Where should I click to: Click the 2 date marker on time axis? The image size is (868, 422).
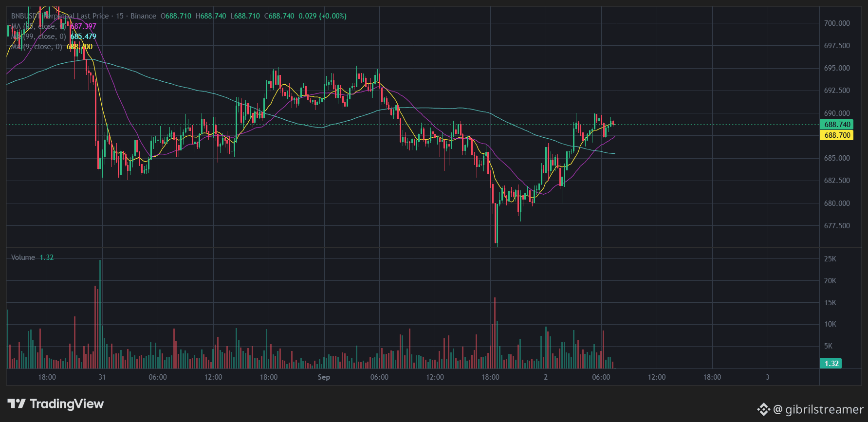546,377
